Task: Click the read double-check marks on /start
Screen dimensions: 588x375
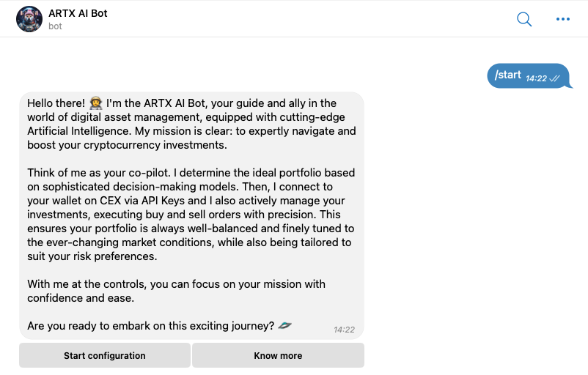Action: click(x=555, y=78)
